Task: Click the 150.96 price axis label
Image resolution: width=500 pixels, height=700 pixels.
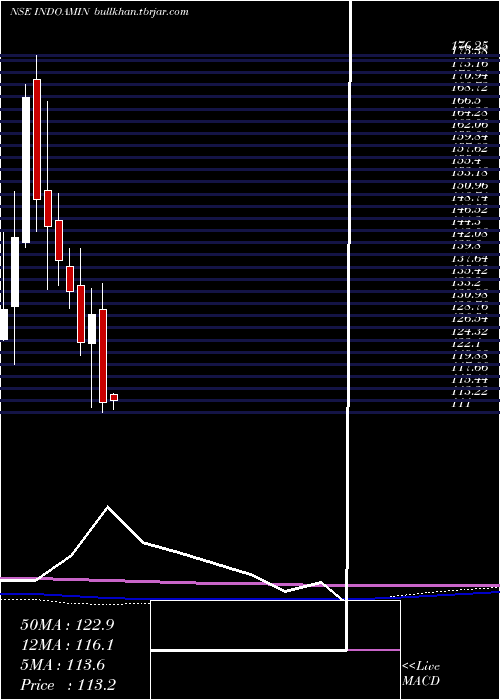Action: (469, 185)
